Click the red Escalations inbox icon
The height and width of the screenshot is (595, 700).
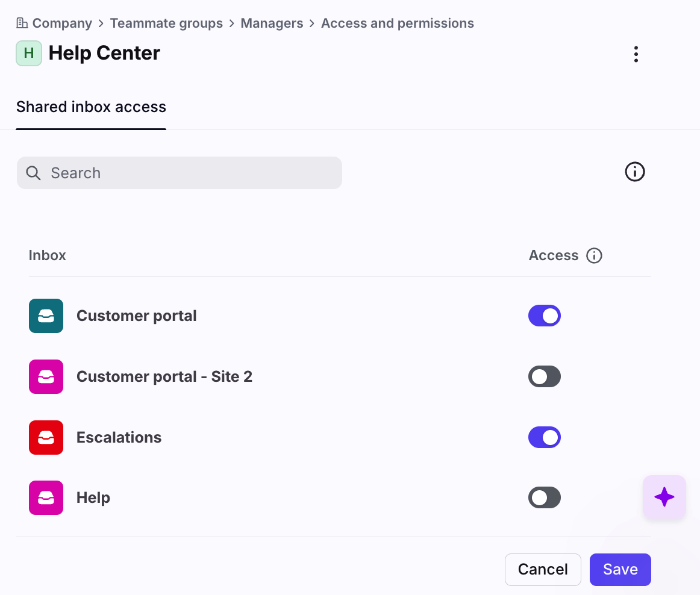[x=46, y=437]
